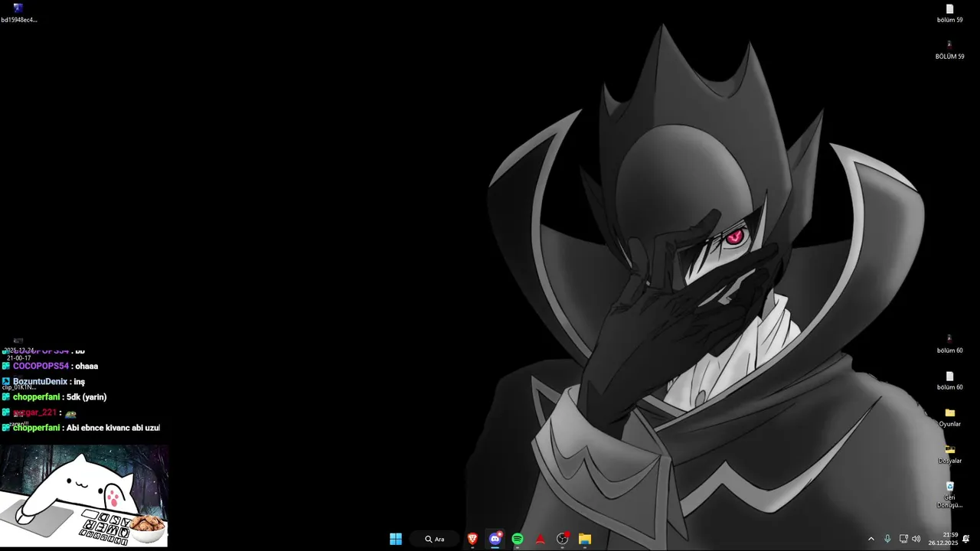Select the lowercase bölüm 59 document file
Viewport: 980px width, 551px height.
(950, 13)
